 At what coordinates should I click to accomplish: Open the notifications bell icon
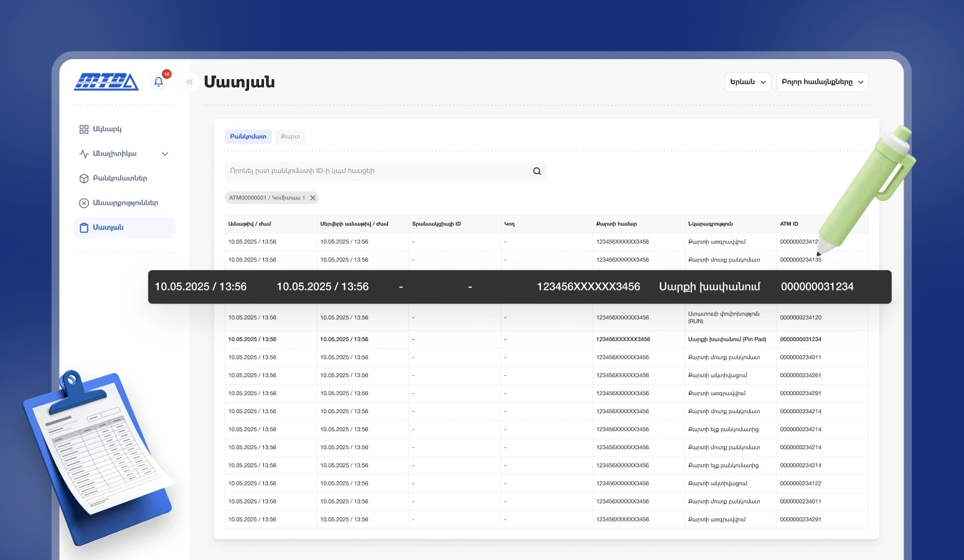(159, 82)
